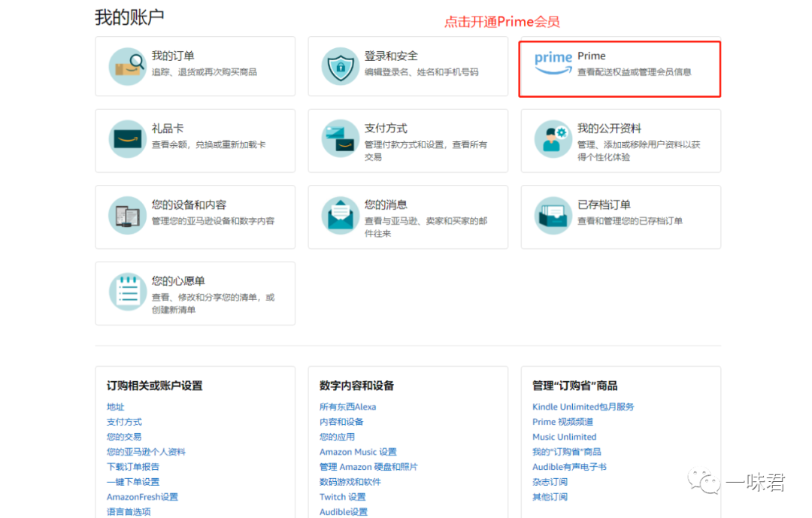The height and width of the screenshot is (518, 812).
Task: Click the 您的设备和内容 devices icon
Action: click(x=127, y=216)
